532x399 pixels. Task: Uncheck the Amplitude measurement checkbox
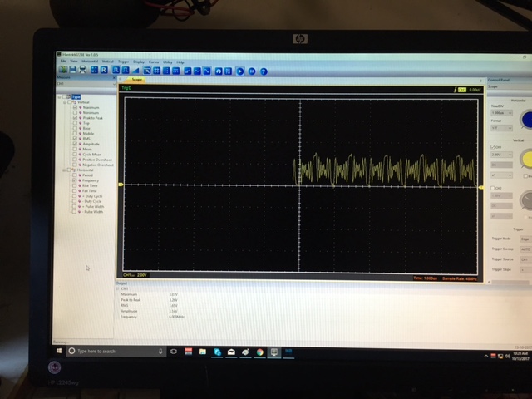tap(75, 144)
